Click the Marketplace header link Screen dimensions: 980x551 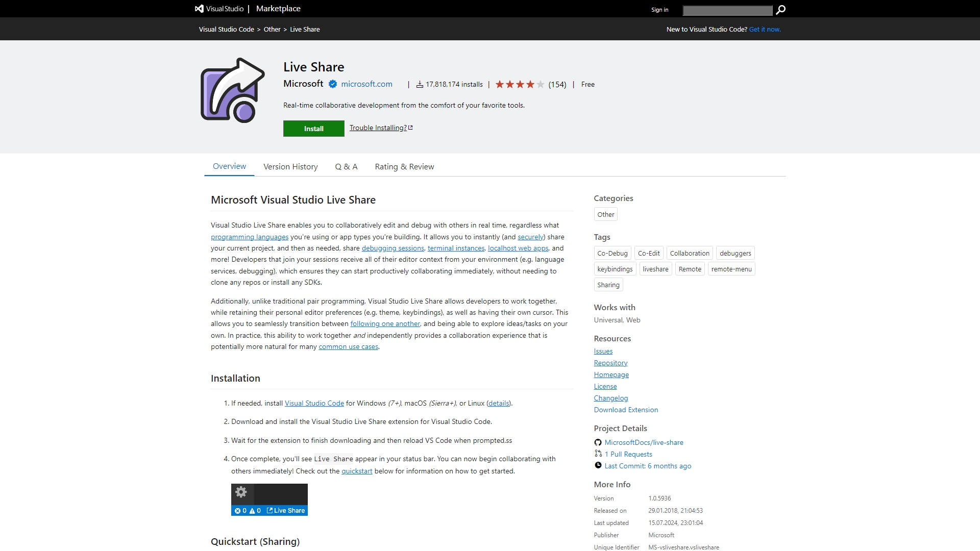(x=278, y=9)
